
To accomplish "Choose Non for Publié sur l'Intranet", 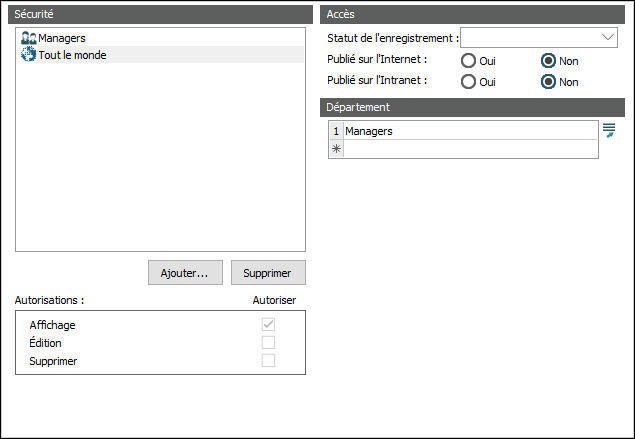I will tap(548, 82).
